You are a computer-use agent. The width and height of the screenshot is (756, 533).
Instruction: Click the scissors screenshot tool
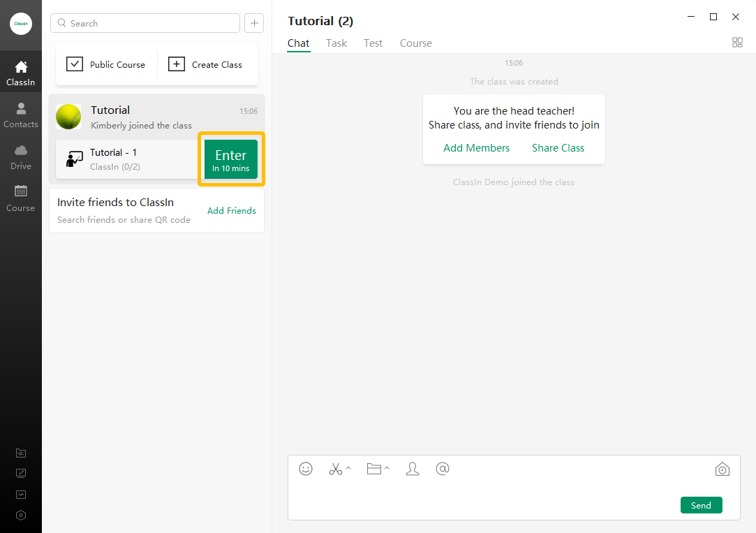click(x=336, y=469)
